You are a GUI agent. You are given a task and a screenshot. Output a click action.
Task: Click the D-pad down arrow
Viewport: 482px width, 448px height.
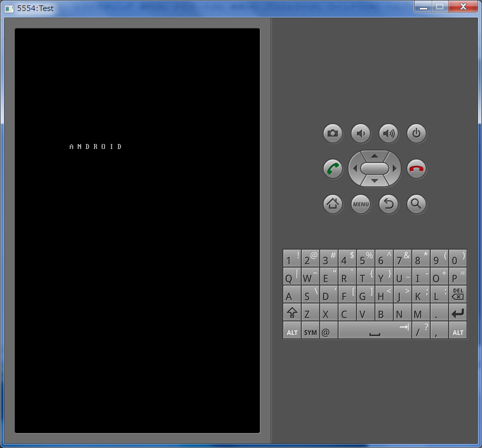[x=374, y=181]
